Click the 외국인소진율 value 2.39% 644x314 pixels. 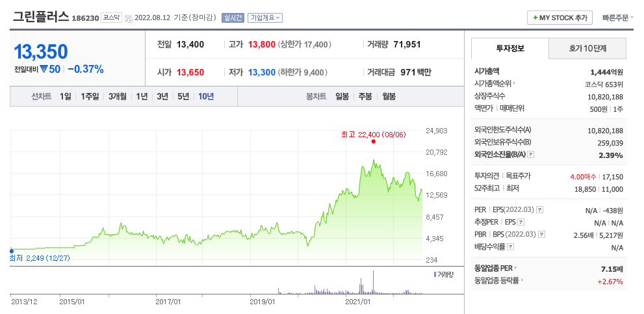point(612,155)
